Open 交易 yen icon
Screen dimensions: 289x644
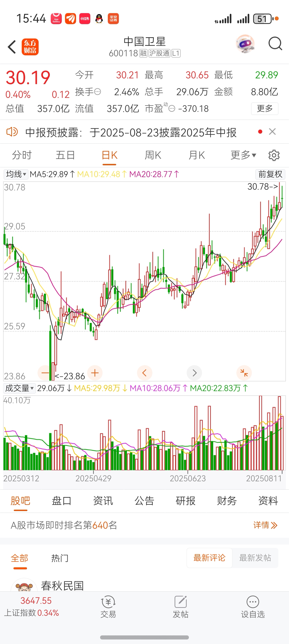click(108, 602)
